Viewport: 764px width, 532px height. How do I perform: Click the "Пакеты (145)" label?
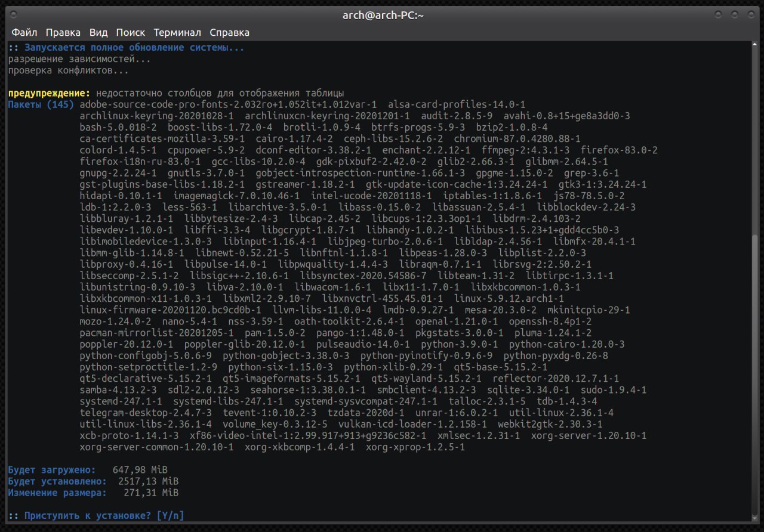[x=41, y=105]
